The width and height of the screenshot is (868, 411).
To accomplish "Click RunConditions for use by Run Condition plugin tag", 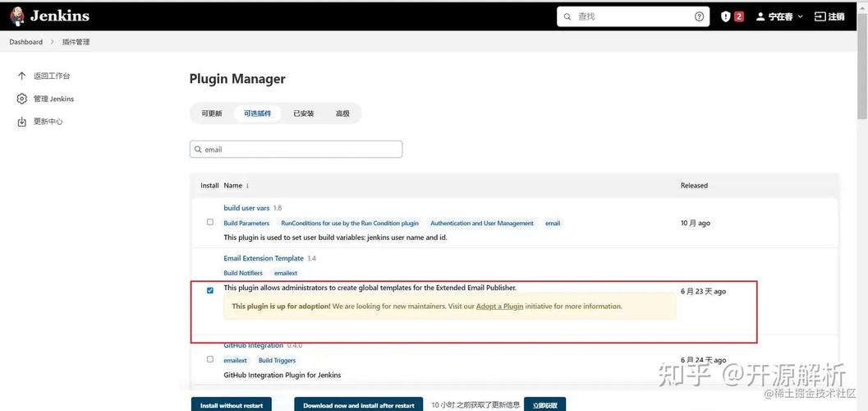I will [350, 224].
